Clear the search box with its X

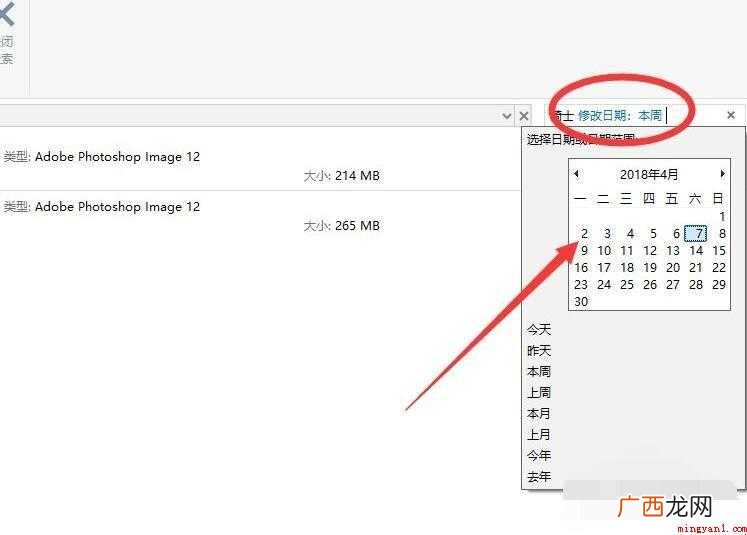(x=731, y=115)
